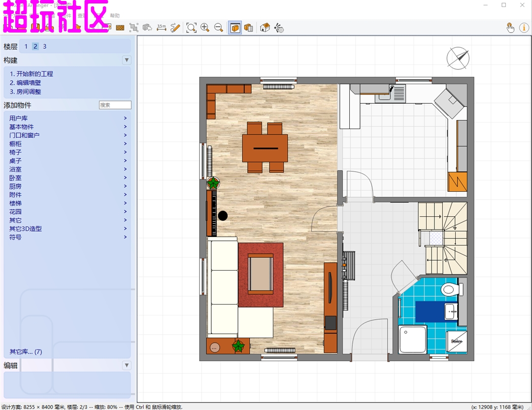Viewport: 532px width, 410px height.
Task: Click 1. 开始新的工程 link
Action: click(x=31, y=73)
